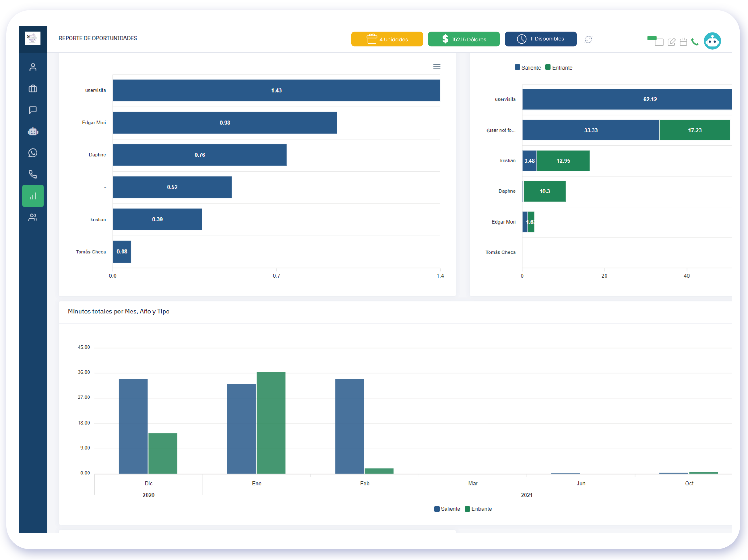Click the Feb blue Saliente column

pyautogui.click(x=349, y=426)
